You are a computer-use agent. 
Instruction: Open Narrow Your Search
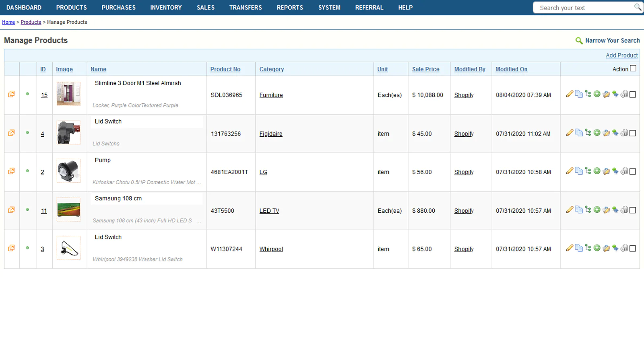click(x=612, y=40)
